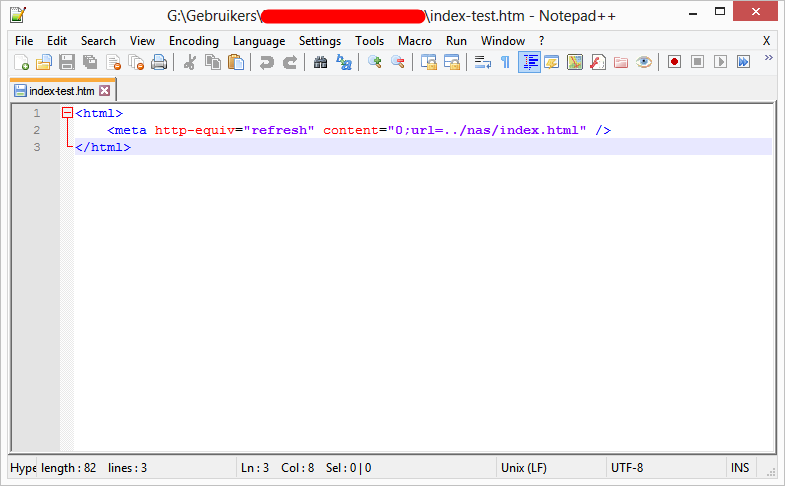Toggle the indent guide button
The image size is (785, 486).
[x=529, y=62]
